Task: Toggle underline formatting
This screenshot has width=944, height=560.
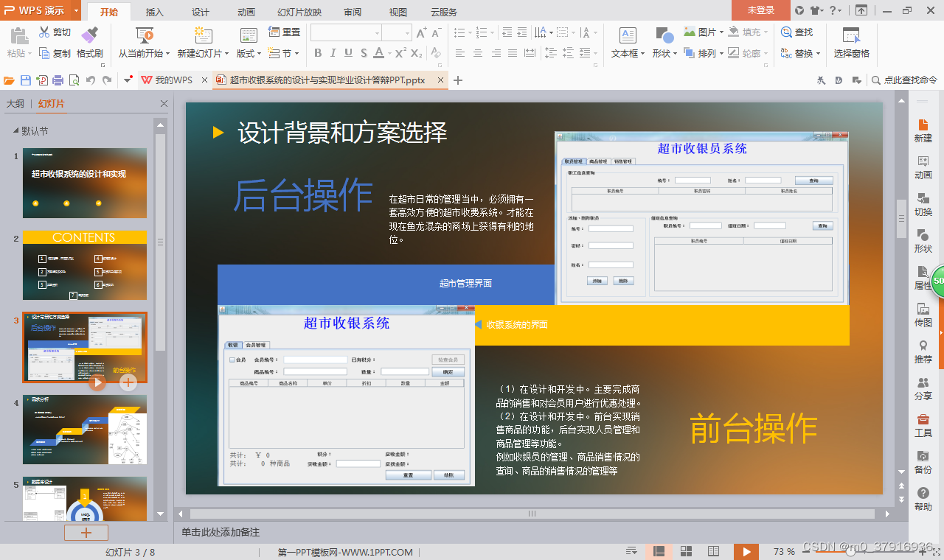Action: tap(347, 53)
